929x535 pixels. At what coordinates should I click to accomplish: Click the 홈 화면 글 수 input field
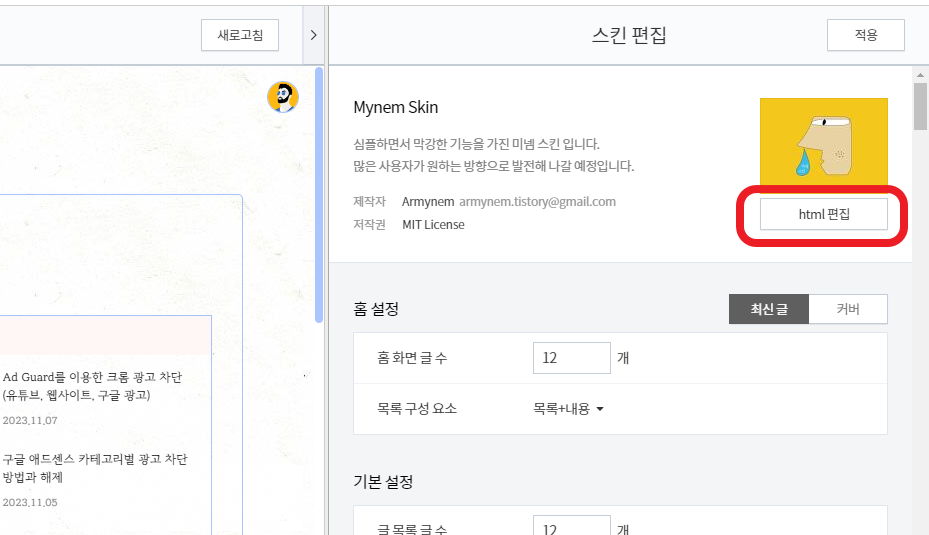(x=572, y=358)
